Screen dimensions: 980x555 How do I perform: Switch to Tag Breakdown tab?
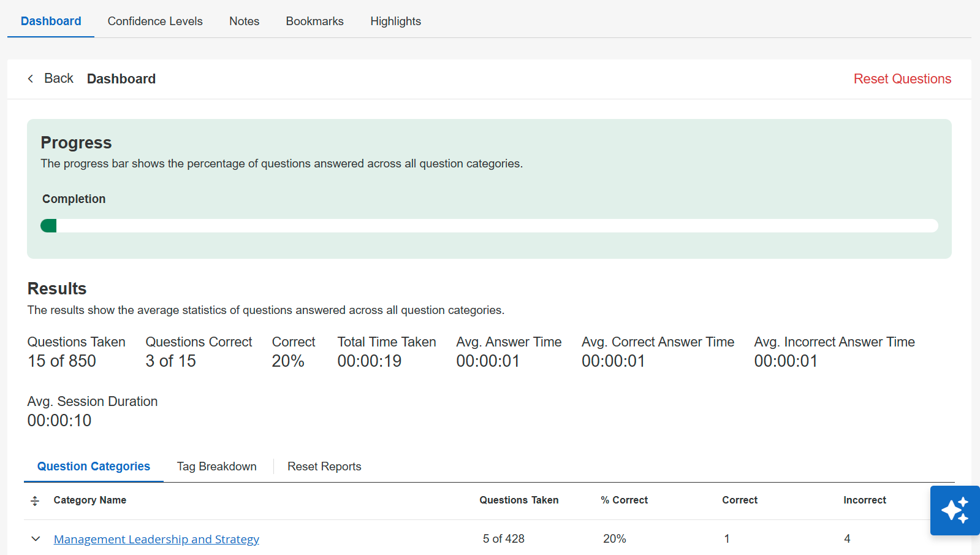coord(216,467)
